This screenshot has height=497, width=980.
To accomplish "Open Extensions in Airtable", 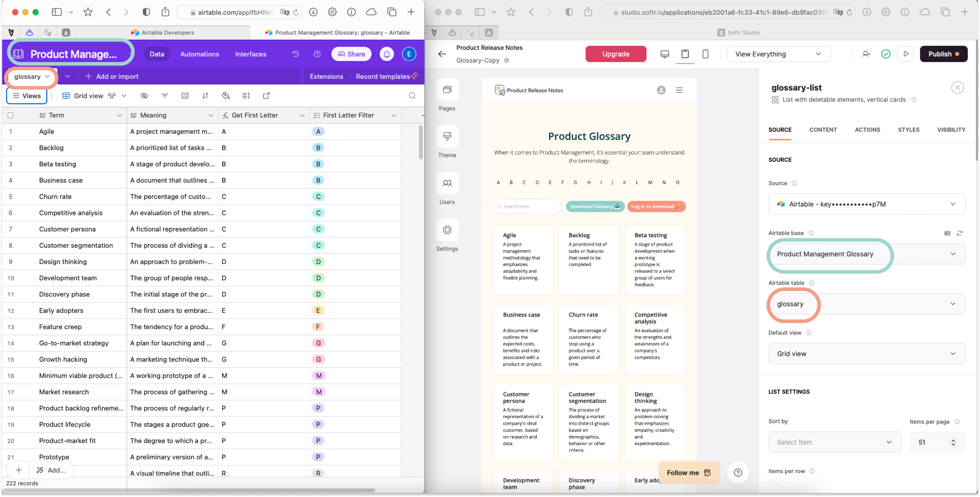I will 326,77.
